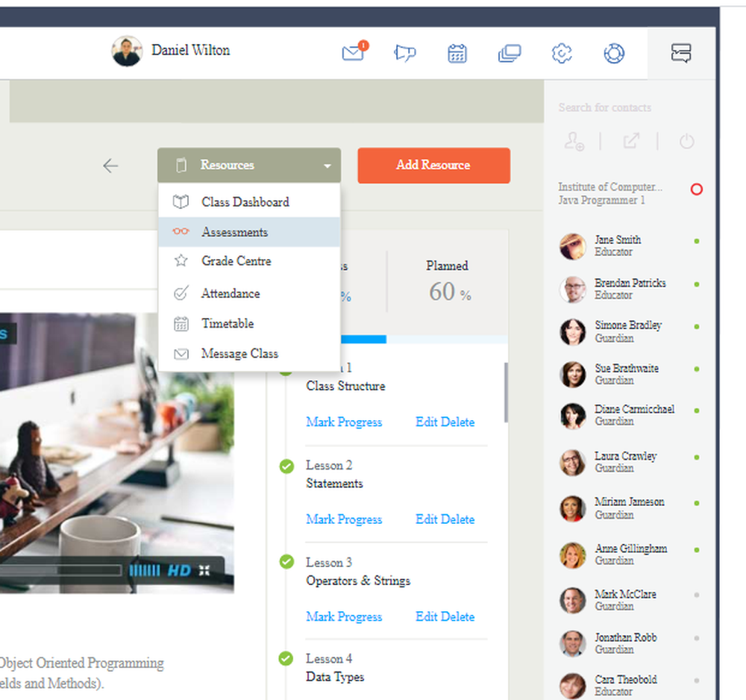The width and height of the screenshot is (746, 700).
Task: Click Mark Progress for Lesson 3
Action: click(x=344, y=616)
